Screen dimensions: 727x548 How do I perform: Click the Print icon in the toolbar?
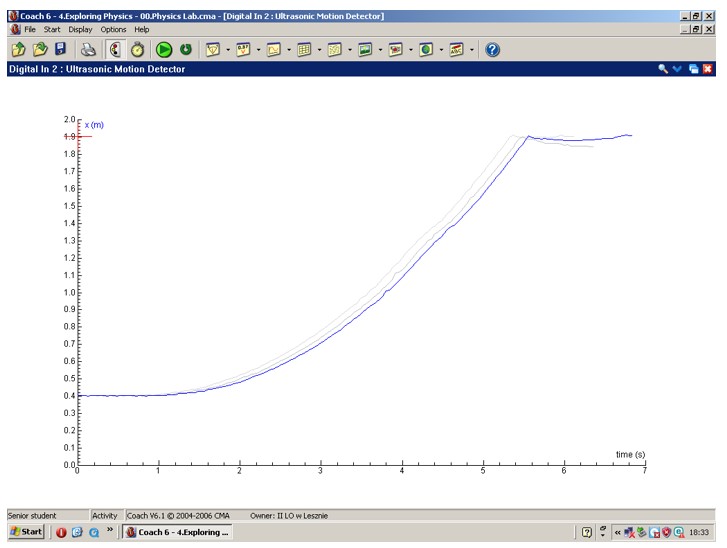(x=89, y=49)
